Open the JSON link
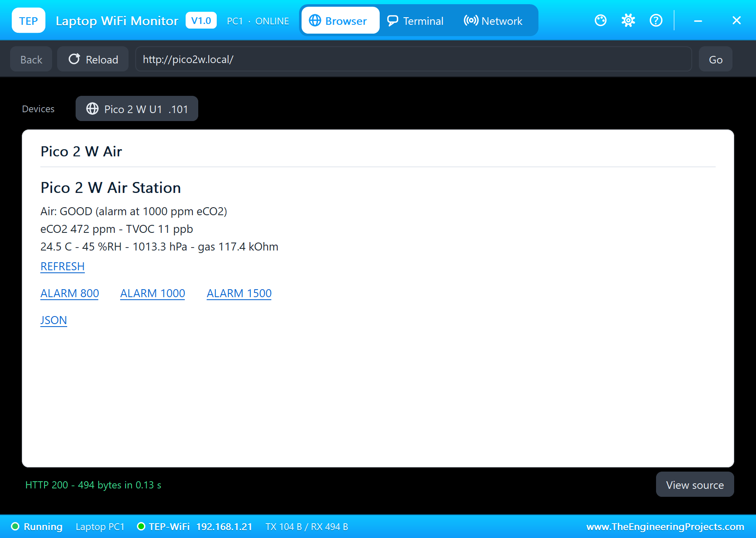Screen dimensions: 756x538 point(54,320)
